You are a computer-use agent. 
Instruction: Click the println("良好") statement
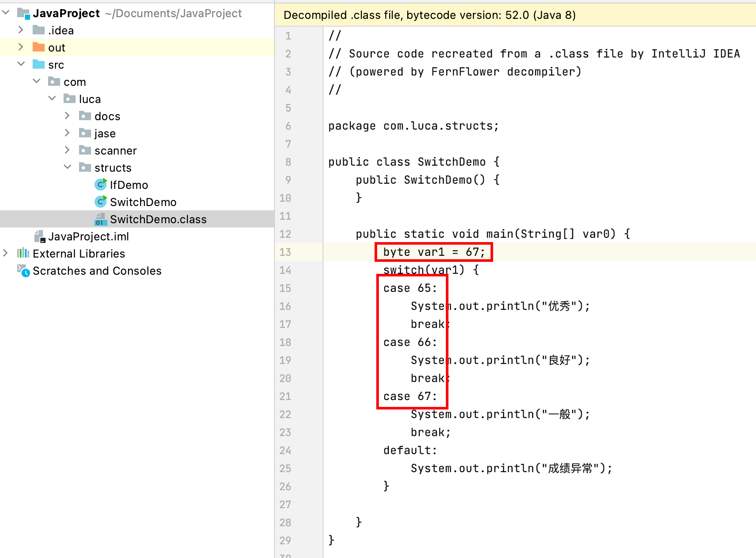click(x=500, y=360)
